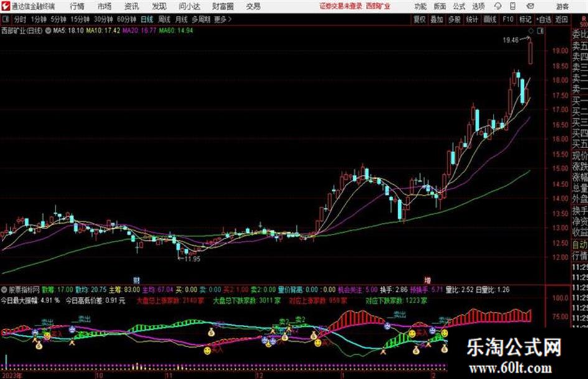Click the 增 marker on timeline
Viewport: 588px width, 379px height.
pos(427,280)
